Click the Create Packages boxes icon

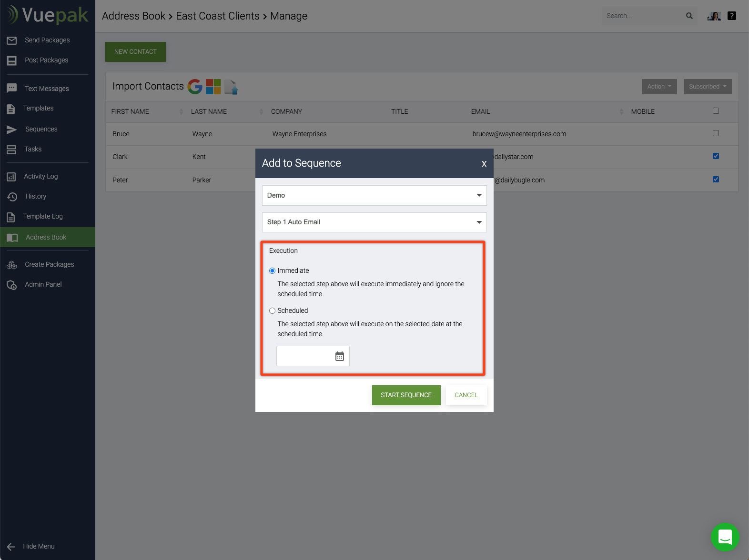[12, 265]
